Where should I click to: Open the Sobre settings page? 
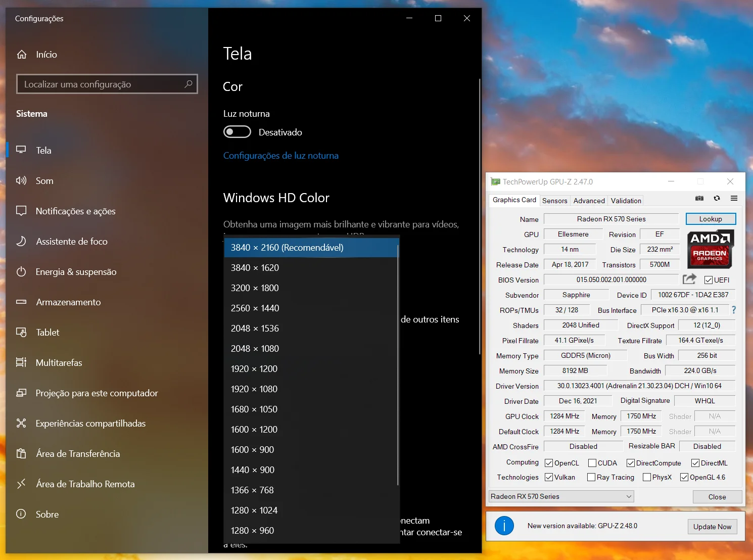point(107,514)
